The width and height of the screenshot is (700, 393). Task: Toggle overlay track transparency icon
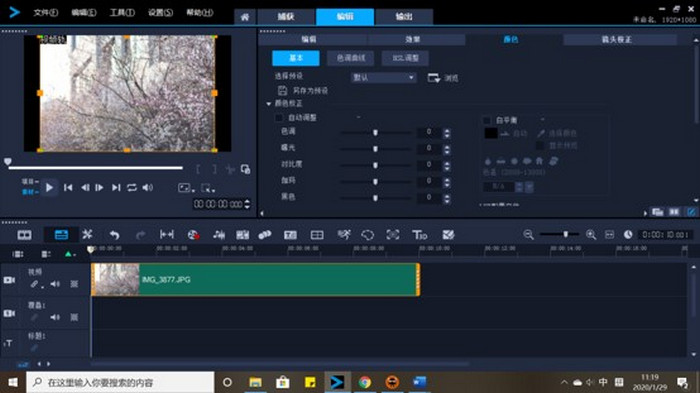point(74,317)
